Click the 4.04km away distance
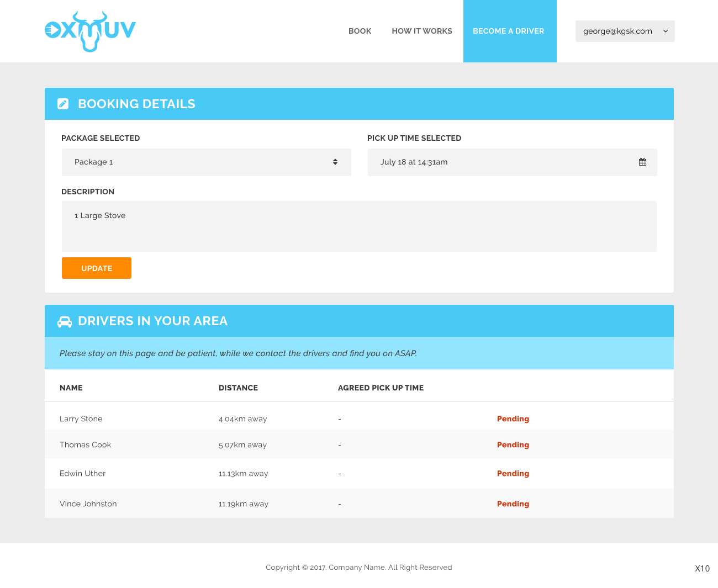The image size is (718, 588). (243, 419)
